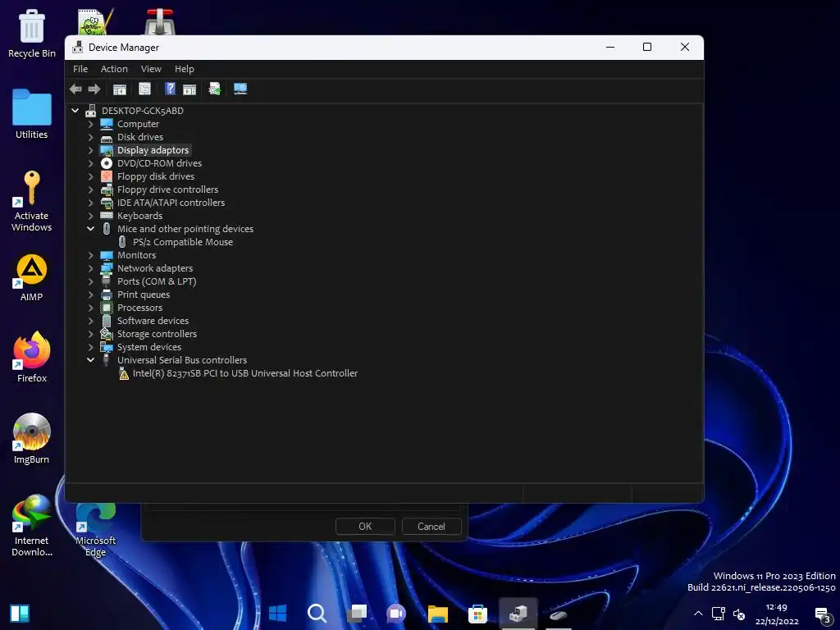The height and width of the screenshot is (630, 840).
Task: Click OK in the dialog behind Device Manager
Action: [365, 527]
